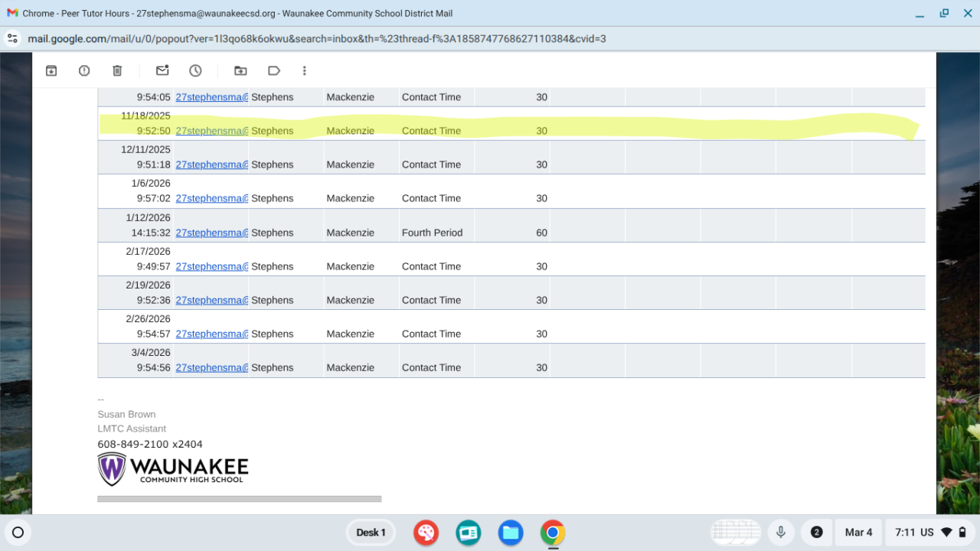Click the 60 minutes value
This screenshot has width=980, height=551.
[541, 233]
